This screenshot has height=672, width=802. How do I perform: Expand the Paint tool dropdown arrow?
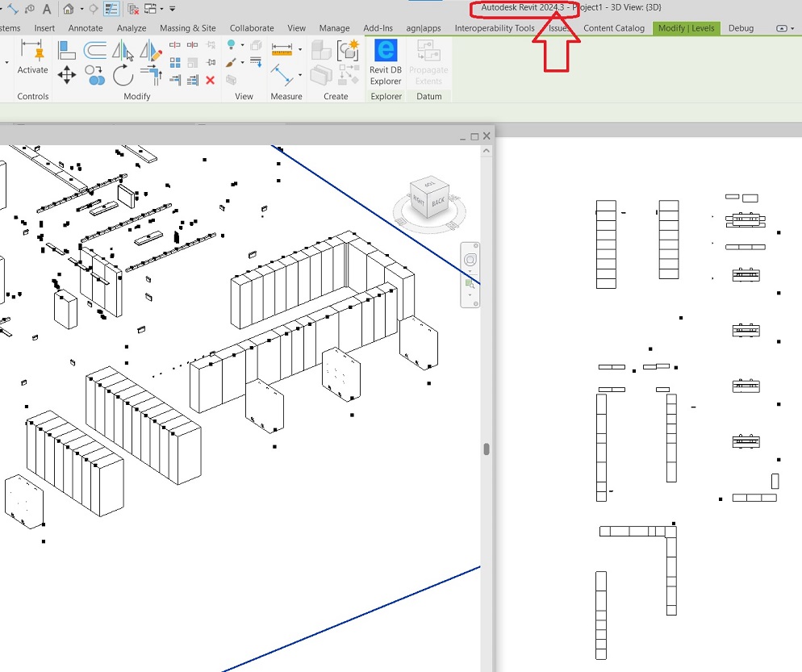tap(242, 62)
